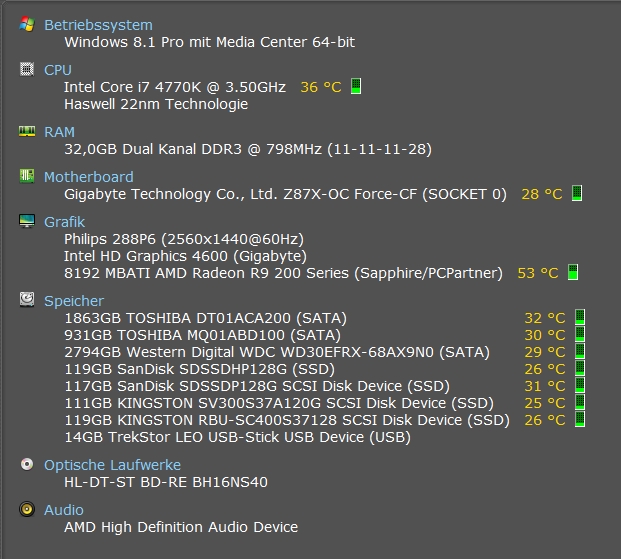
Task: Click the Speicher hard drive icon
Action: (27, 300)
